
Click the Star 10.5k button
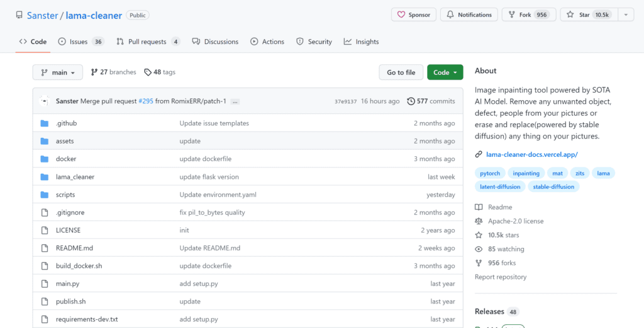coord(589,15)
